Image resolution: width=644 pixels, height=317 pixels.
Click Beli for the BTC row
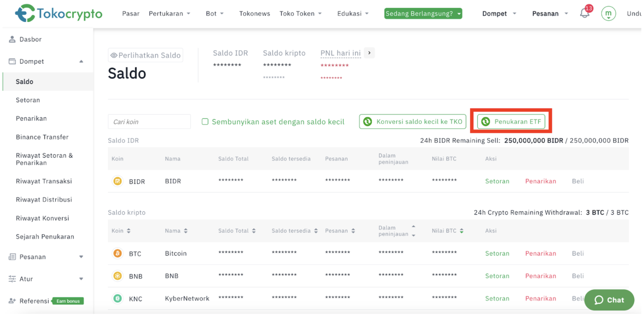click(x=578, y=253)
